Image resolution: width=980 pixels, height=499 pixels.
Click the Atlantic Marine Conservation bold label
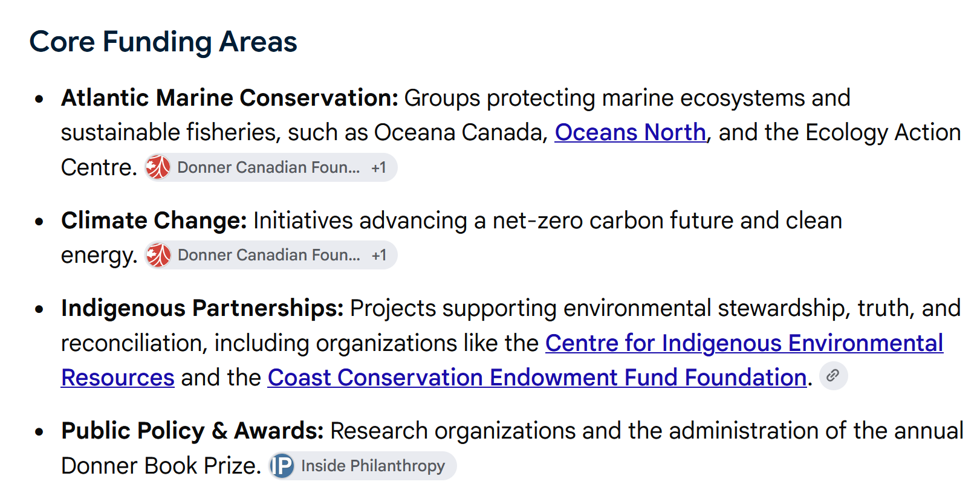(x=230, y=98)
